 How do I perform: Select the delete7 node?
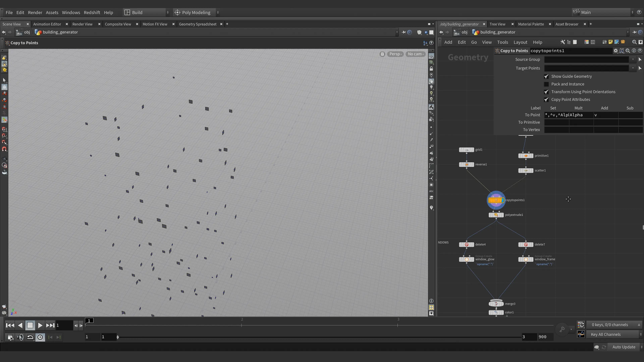(526, 245)
